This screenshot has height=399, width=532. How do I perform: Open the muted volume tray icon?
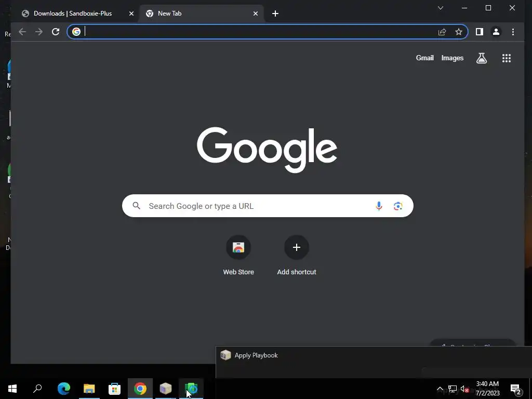coord(464,389)
